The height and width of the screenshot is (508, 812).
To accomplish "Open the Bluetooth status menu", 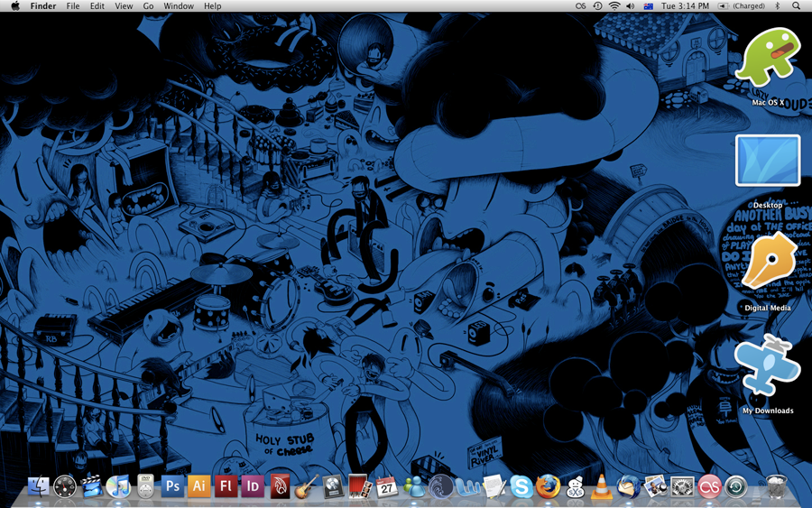I will (778, 5).
